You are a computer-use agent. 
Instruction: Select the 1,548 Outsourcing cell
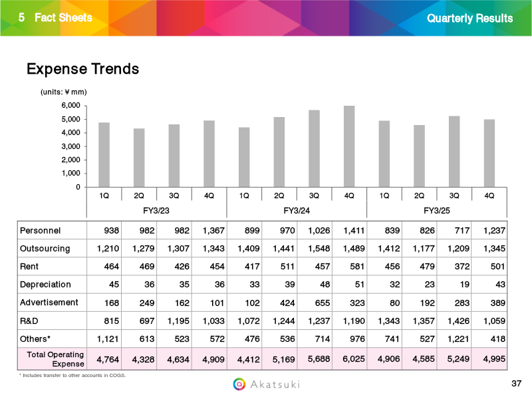[x=315, y=249]
